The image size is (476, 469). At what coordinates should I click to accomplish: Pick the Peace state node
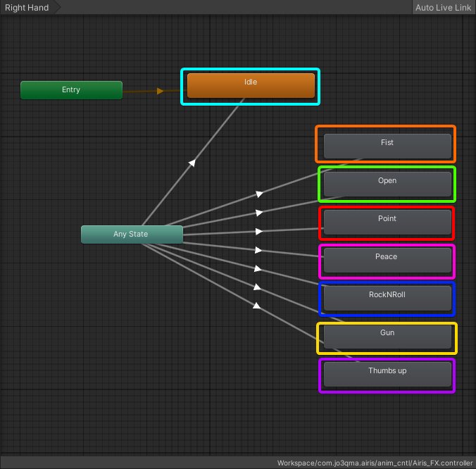[x=387, y=260]
